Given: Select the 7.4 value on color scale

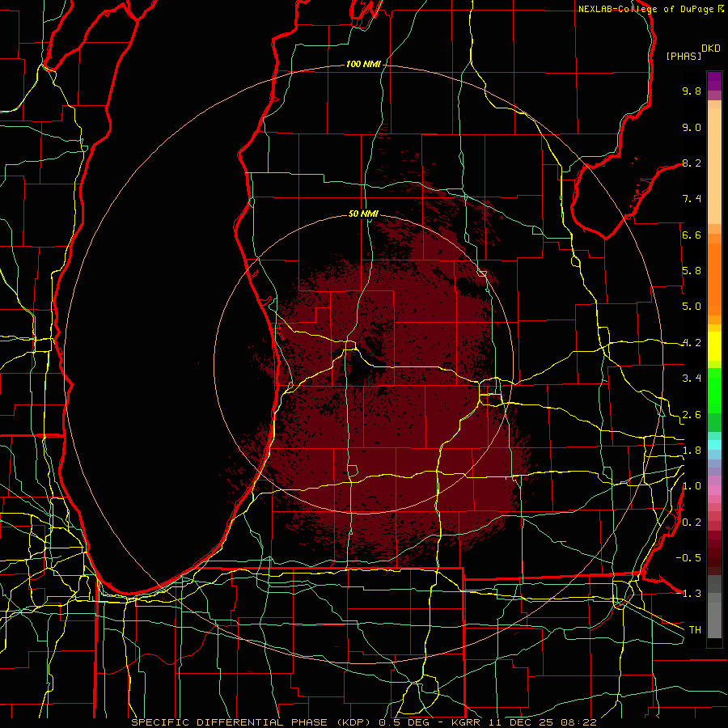Looking at the screenshot, I should [x=692, y=199].
